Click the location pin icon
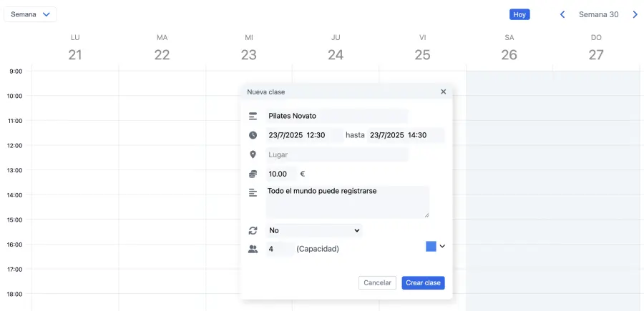Screen dimensions: 644x311 [253, 154]
